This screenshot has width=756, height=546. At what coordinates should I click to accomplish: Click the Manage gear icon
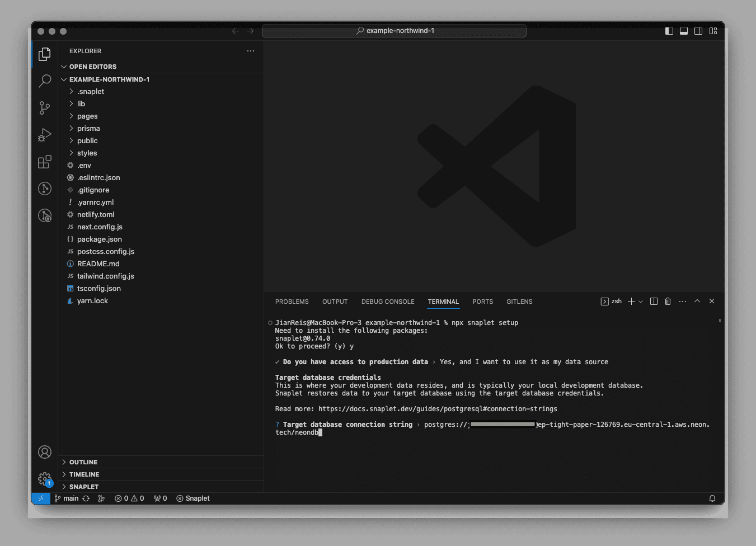point(45,479)
